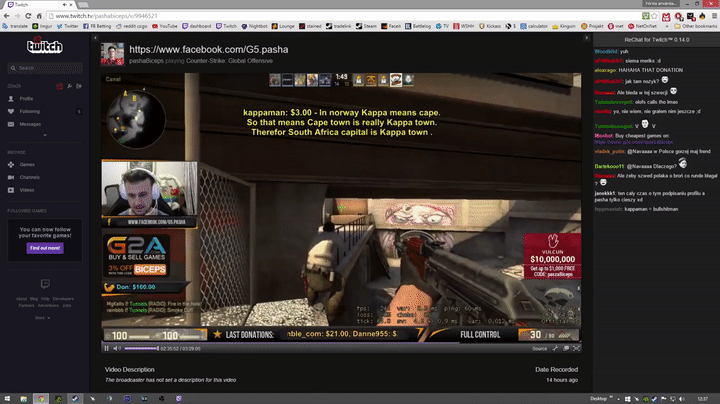Click the Video Description heading

coord(129,370)
